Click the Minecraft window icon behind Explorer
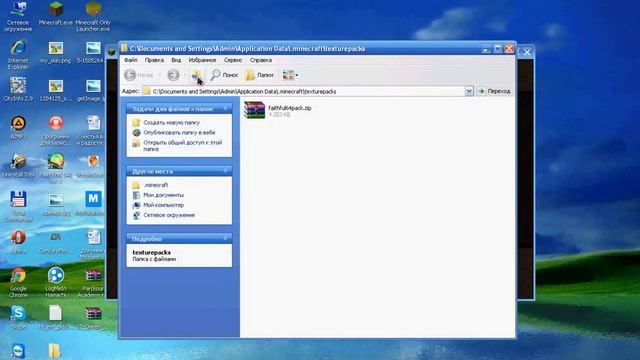Image resolution: width=640 pixels, height=360 pixels. (x=112, y=52)
